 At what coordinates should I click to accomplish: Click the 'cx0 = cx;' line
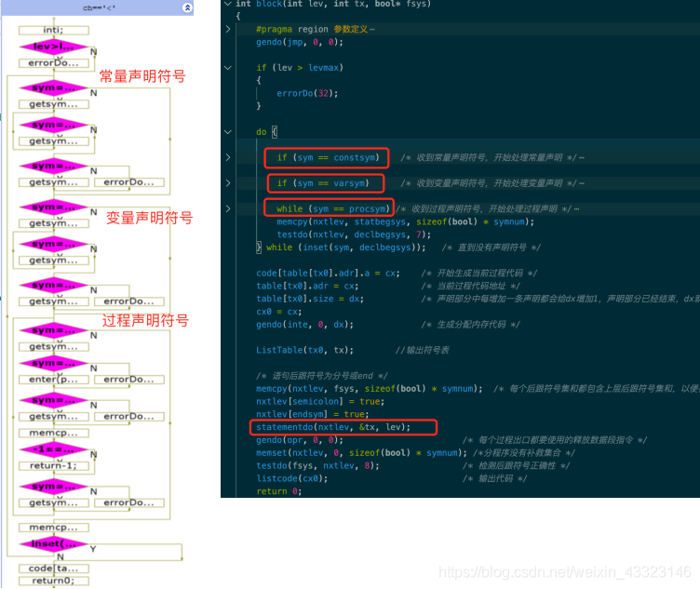click(279, 312)
